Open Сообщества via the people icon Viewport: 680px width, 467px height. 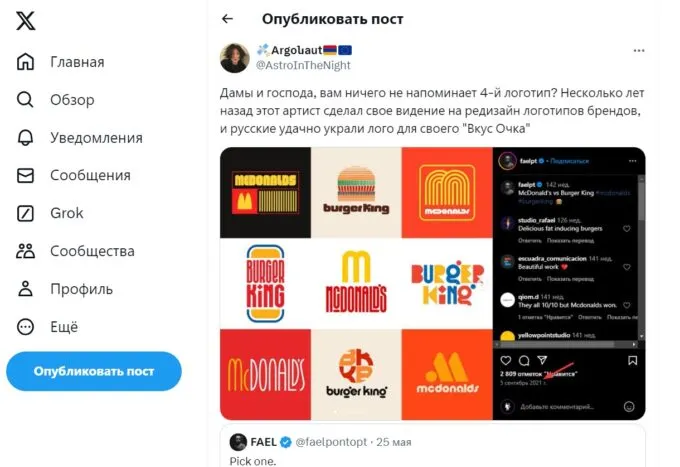tap(27, 251)
